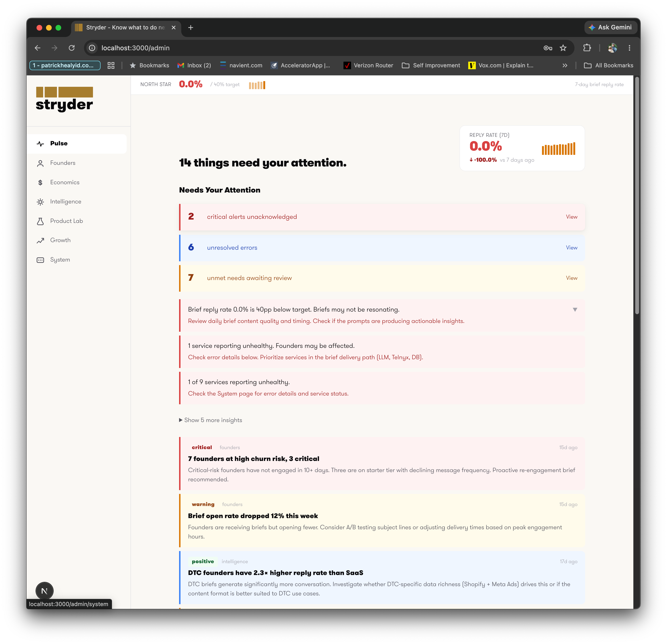Click the stryder logo
Viewport: 667px width, 644px height.
pos(64,99)
